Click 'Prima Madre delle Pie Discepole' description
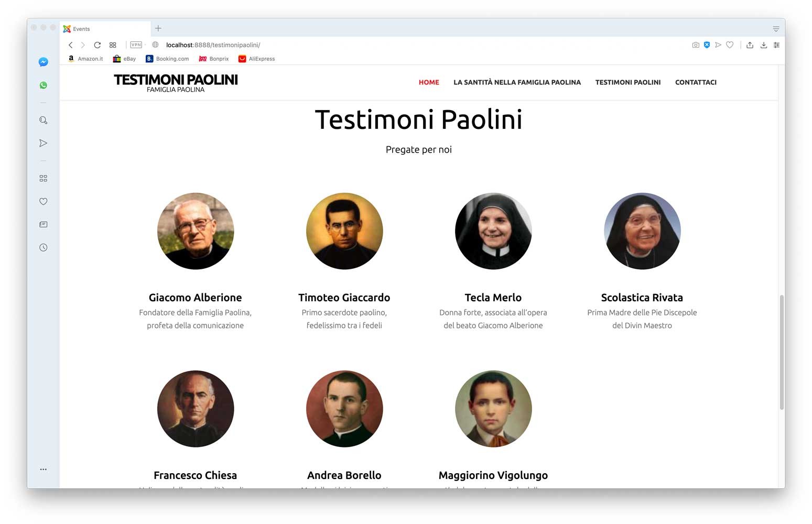 tap(642, 312)
